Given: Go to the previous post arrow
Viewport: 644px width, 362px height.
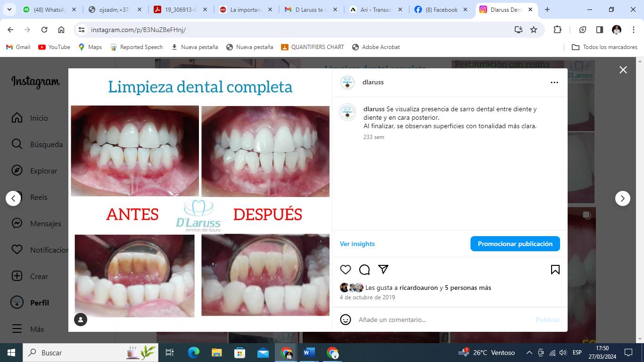Looking at the screenshot, I should 13,198.
